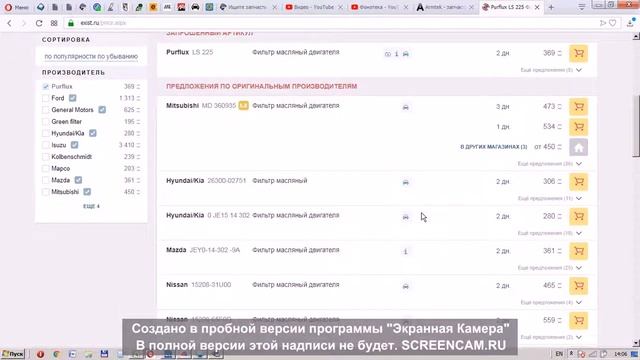Open the speed dial grid button

(54, 23)
